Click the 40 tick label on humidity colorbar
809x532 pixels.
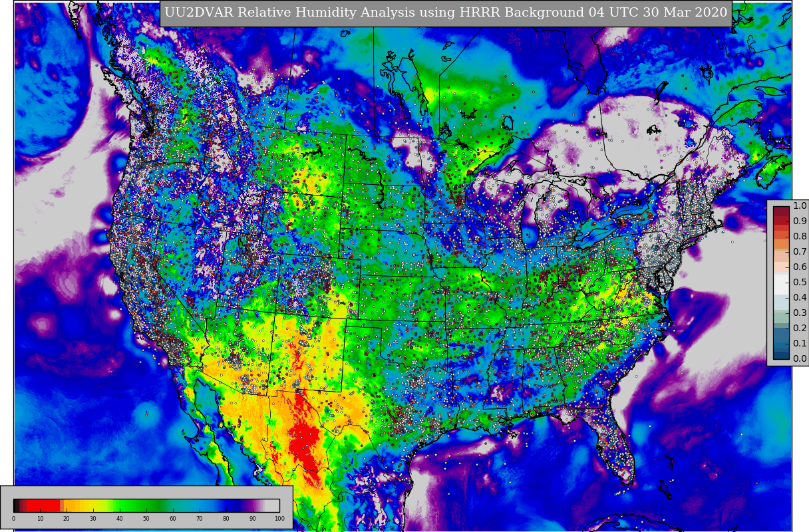[120, 519]
